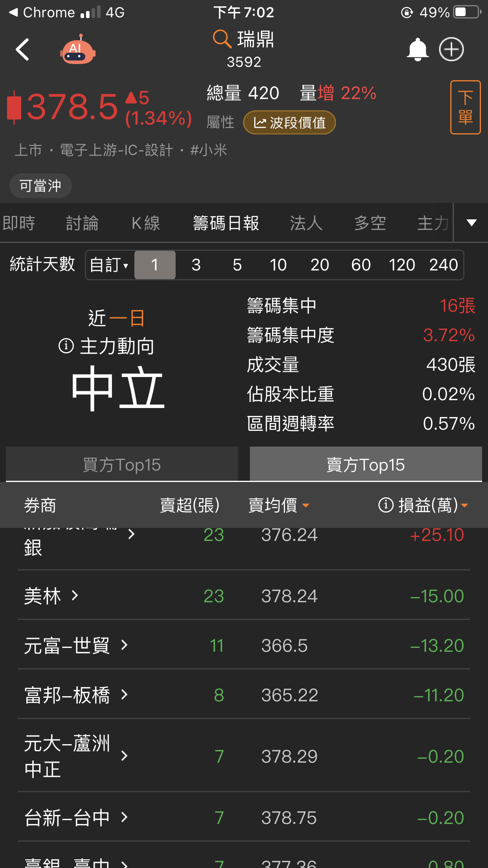Expand broker 美林 details chevron
The image size is (488, 868).
[75, 596]
